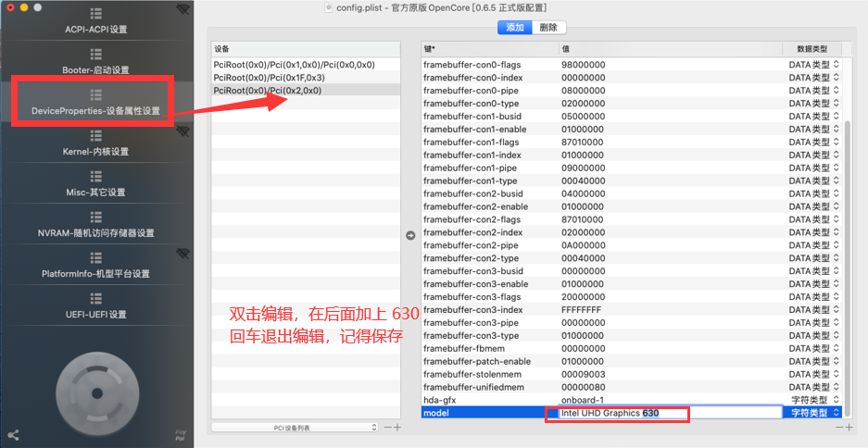This screenshot has width=868, height=448.
Task: Change the data type of the model row
Action: tap(813, 413)
